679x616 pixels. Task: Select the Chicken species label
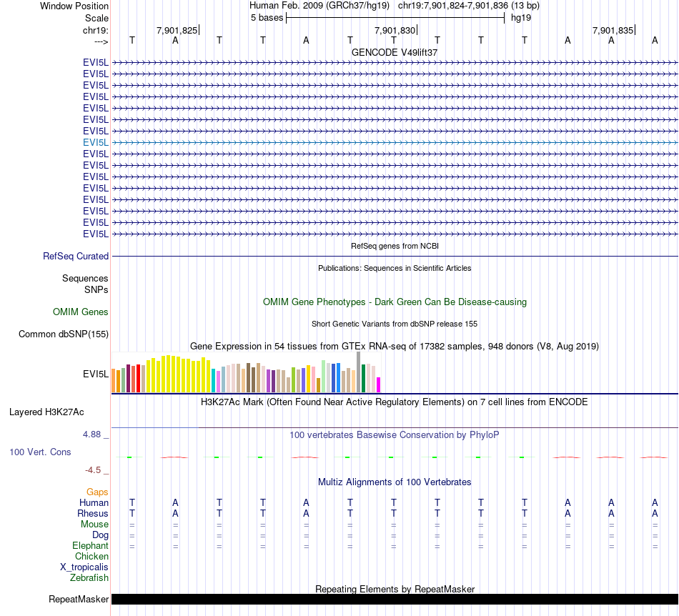(x=91, y=556)
